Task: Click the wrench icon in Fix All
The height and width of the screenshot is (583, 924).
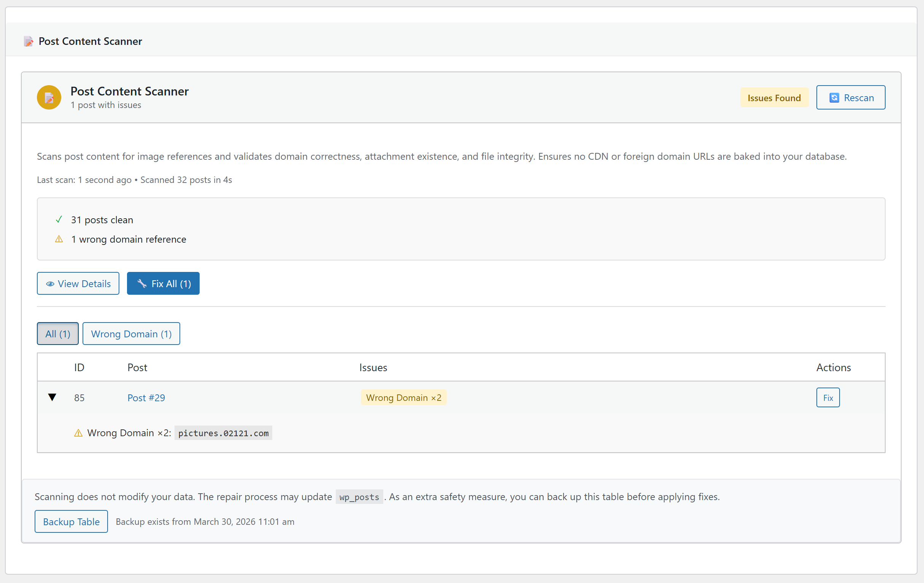Action: [x=142, y=284]
